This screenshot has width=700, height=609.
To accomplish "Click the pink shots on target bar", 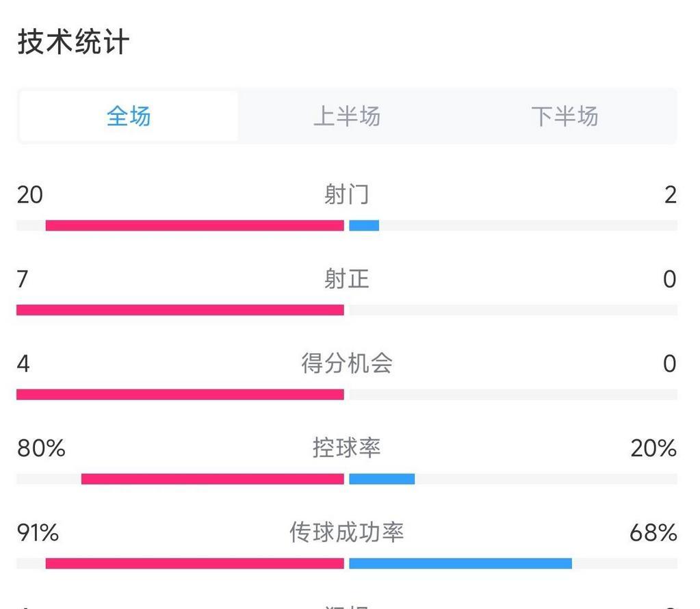I will (181, 310).
